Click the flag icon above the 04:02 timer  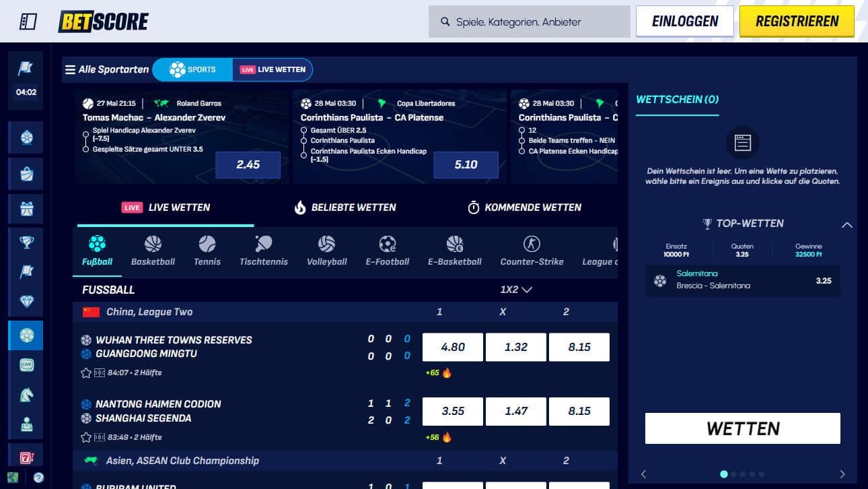(26, 68)
